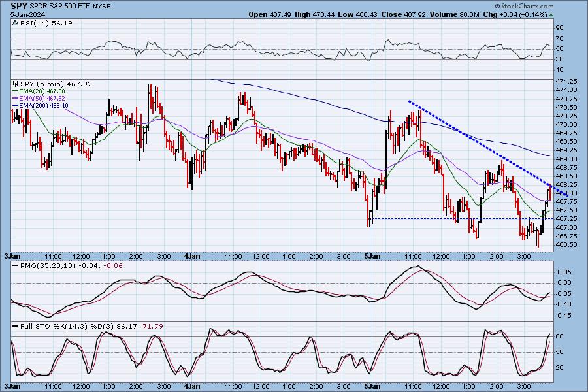The image size is (588, 392).
Task: Click the 467.25 price axis label
Action: click(x=566, y=219)
